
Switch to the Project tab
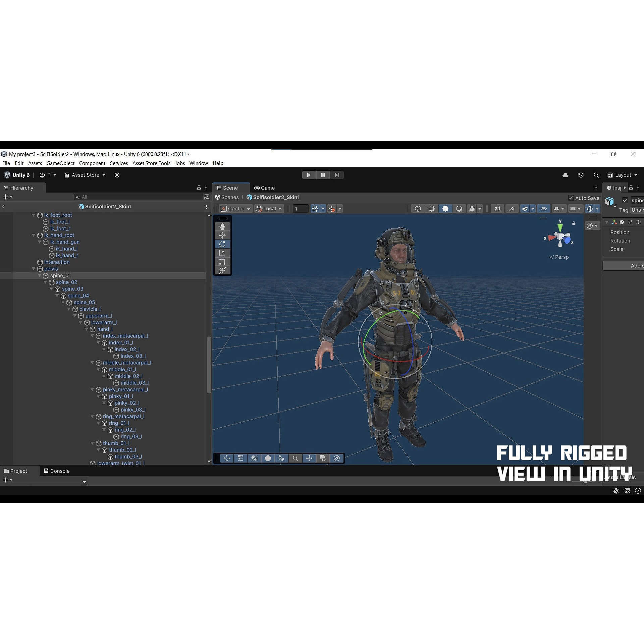(15, 471)
